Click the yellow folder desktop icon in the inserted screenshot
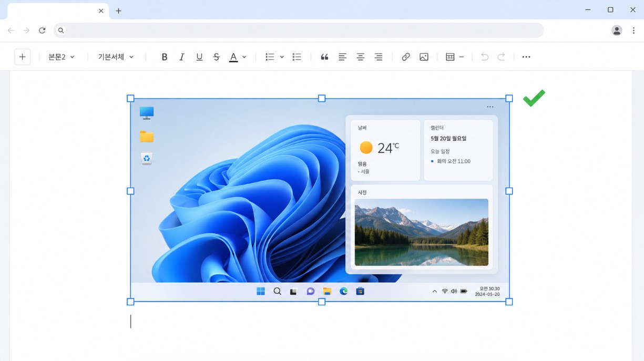 147,137
